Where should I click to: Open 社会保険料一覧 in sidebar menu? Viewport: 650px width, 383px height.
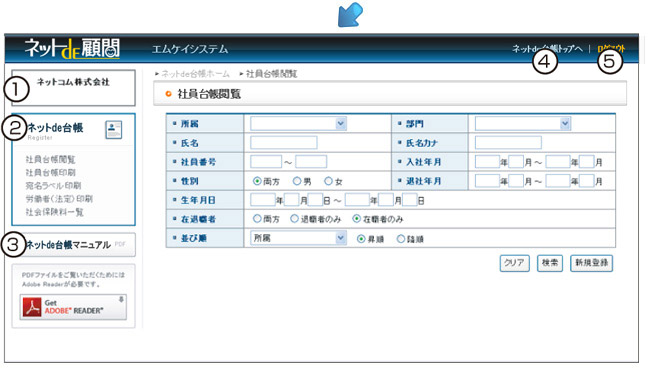click(55, 212)
